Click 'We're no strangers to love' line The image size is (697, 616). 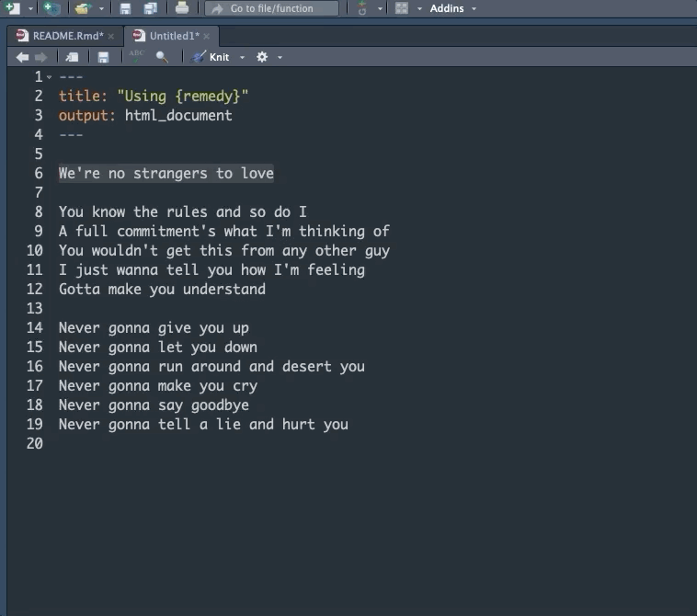166,174
